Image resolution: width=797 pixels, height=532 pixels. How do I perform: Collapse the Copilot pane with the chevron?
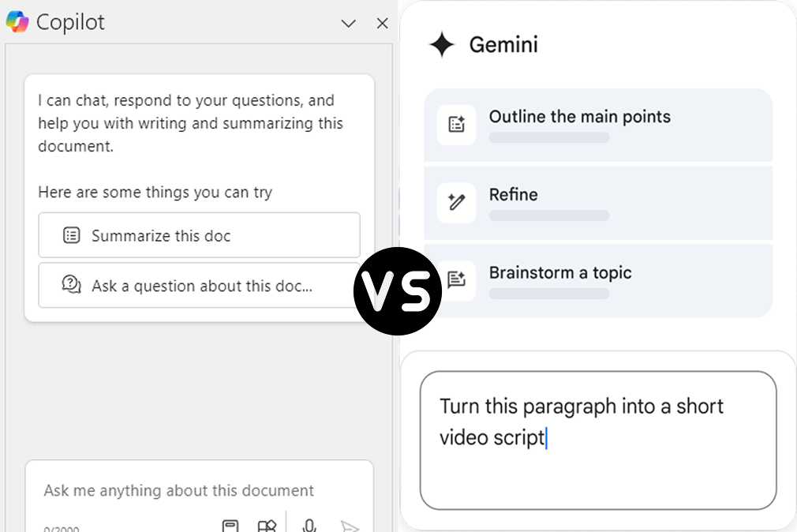pyautogui.click(x=349, y=24)
